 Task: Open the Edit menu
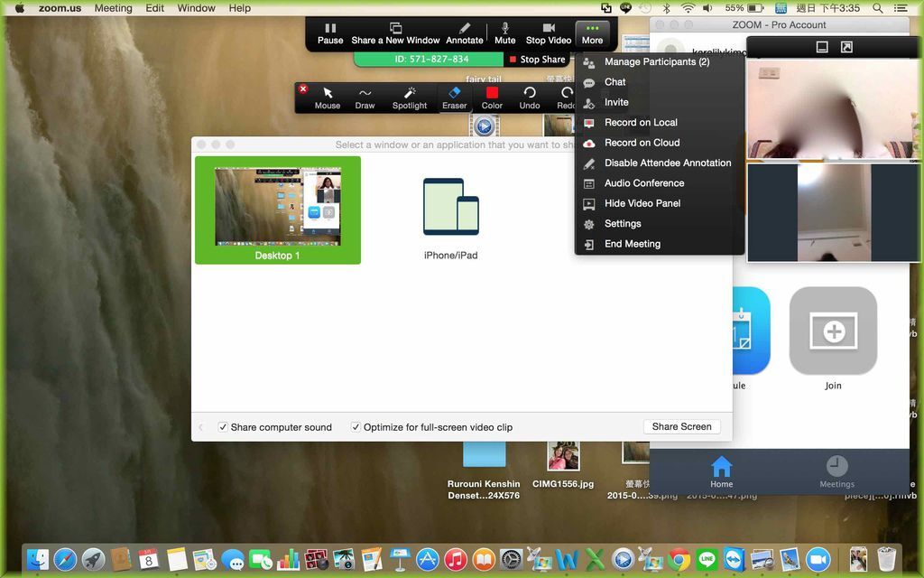[155, 8]
